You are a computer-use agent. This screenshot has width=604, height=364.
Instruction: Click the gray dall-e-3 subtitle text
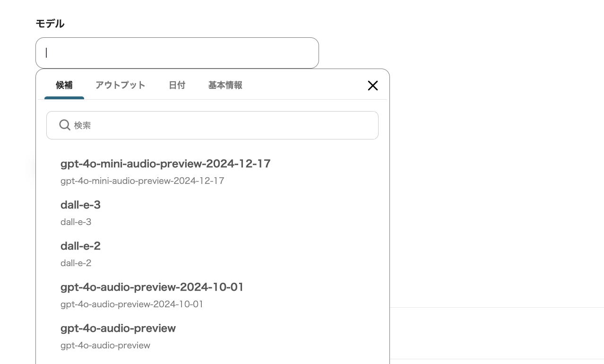point(76,222)
